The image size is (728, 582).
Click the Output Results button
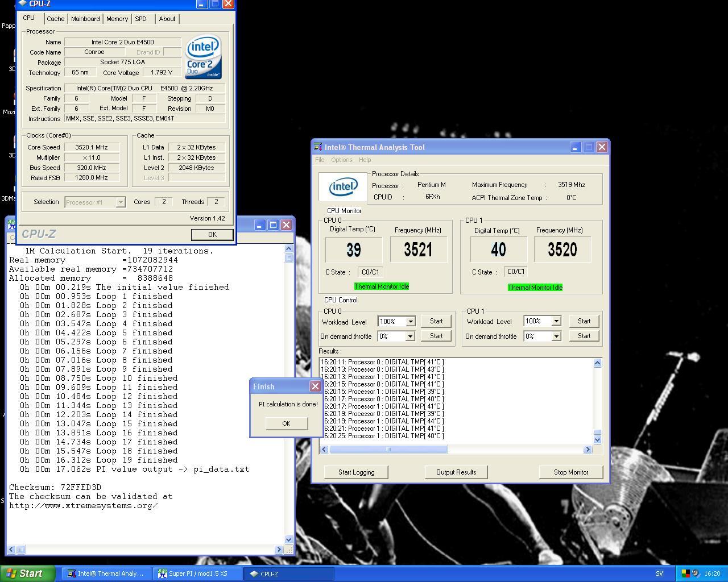(456, 472)
